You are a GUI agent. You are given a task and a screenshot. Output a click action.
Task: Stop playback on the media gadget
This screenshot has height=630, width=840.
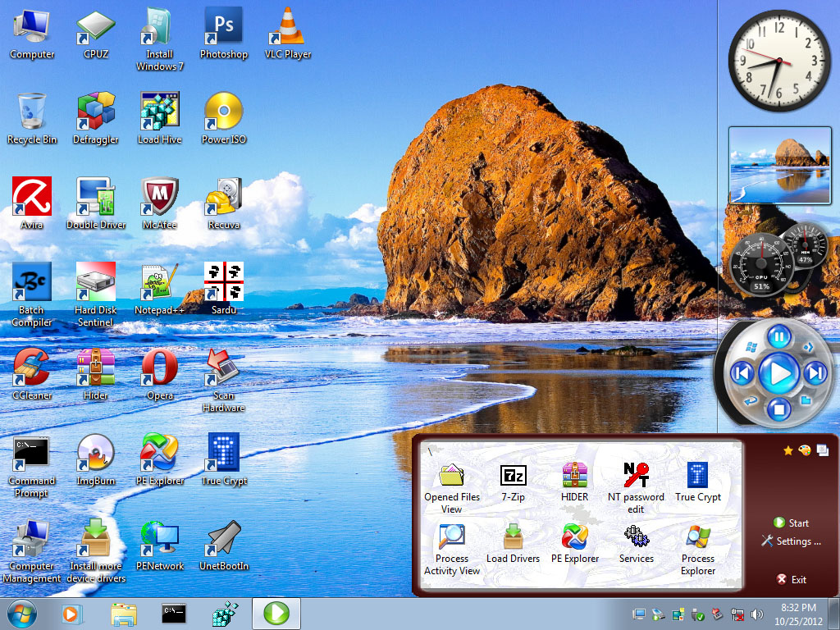coord(778,409)
